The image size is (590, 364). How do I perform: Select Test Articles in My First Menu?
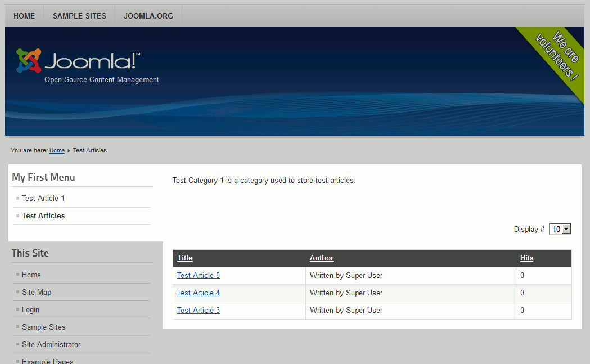point(43,215)
